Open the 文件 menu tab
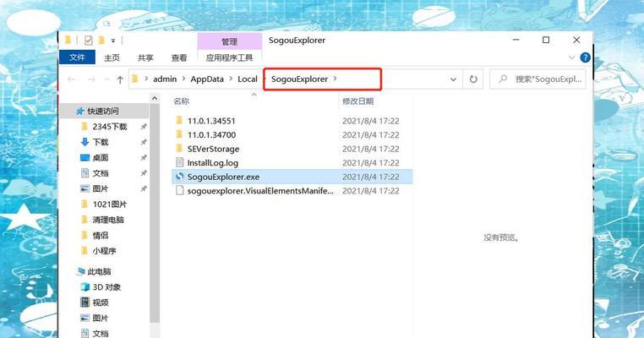644x338 pixels. [77, 57]
